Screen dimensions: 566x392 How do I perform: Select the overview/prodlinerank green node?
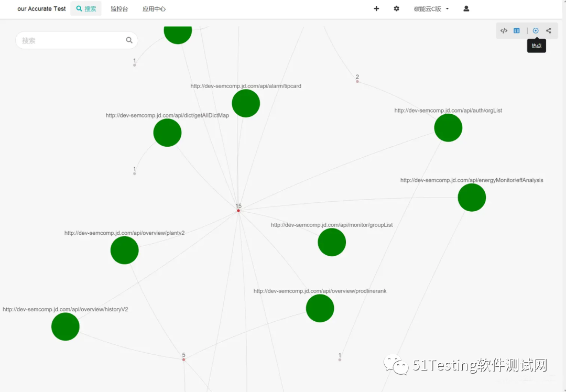tap(320, 308)
